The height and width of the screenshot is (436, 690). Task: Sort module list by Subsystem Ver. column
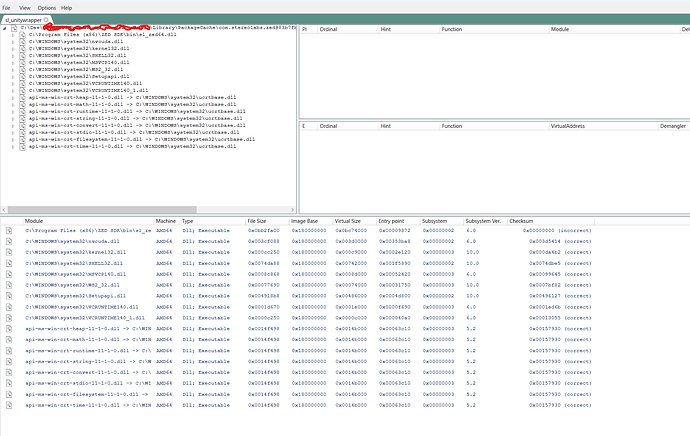pyautogui.click(x=485, y=221)
